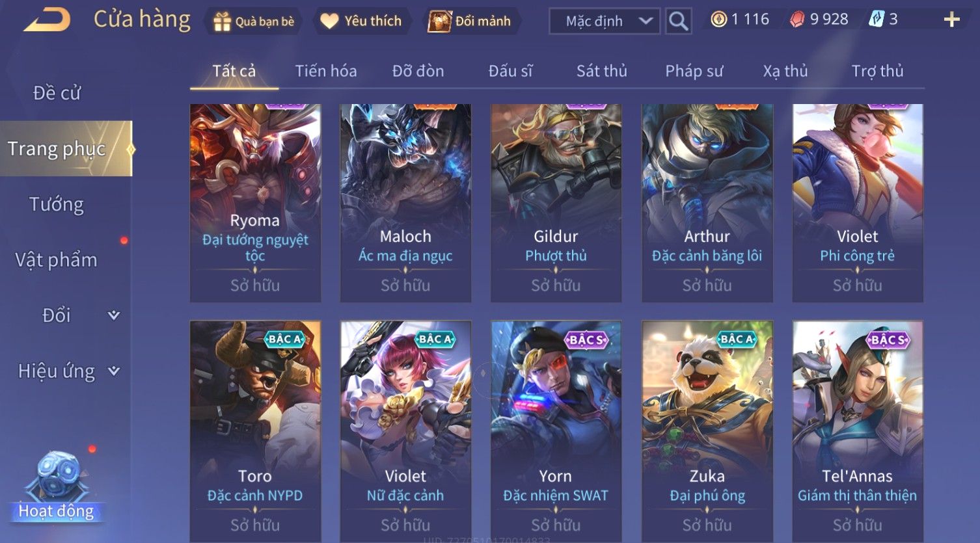Tap the golden back arrow icon
Image resolution: width=980 pixels, height=543 pixels.
(x=47, y=20)
